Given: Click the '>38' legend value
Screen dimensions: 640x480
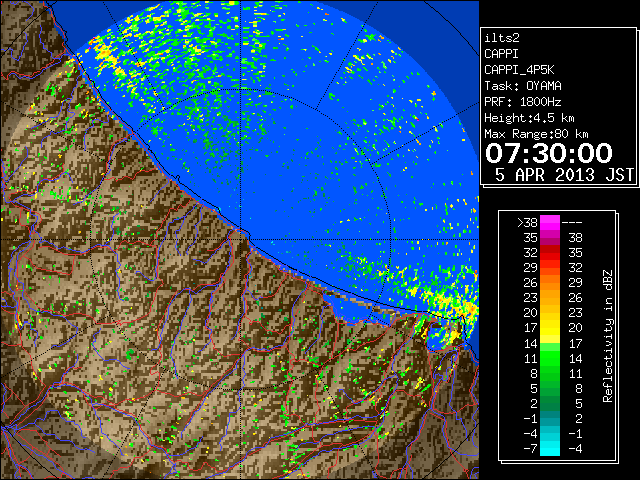Looking at the screenshot, I should point(527,222).
